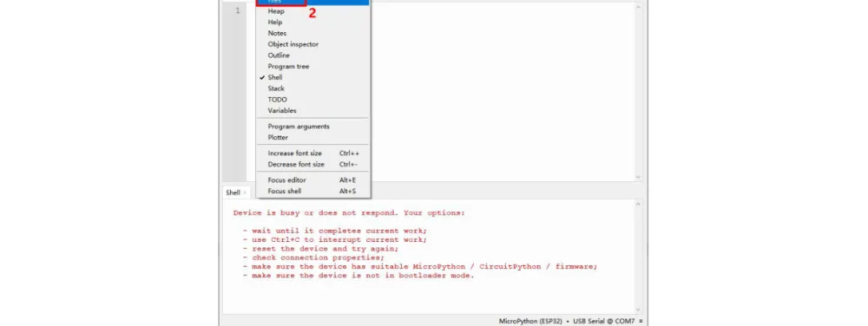868x326 pixels.
Task: Close the Shell tab
Action: pyautogui.click(x=245, y=192)
